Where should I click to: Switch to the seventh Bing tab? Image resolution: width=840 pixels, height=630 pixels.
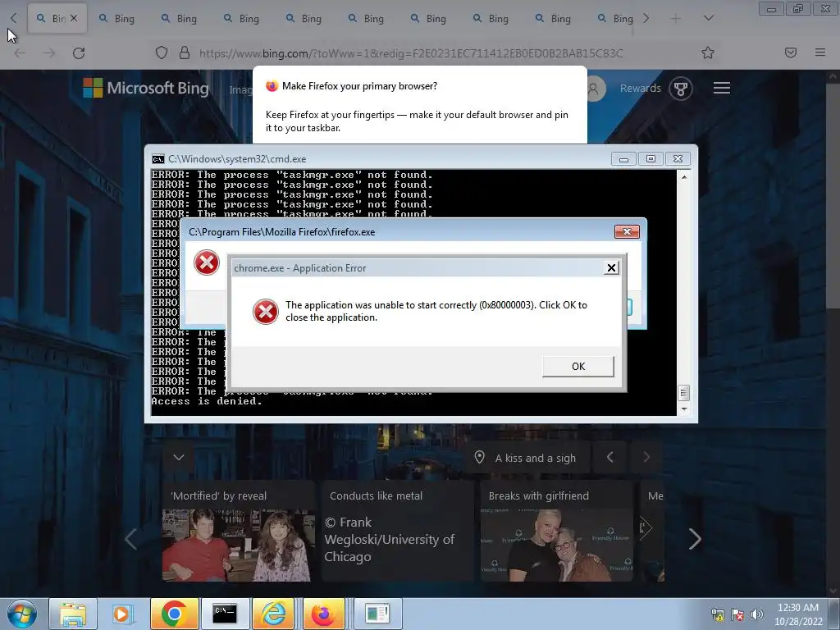(428, 19)
